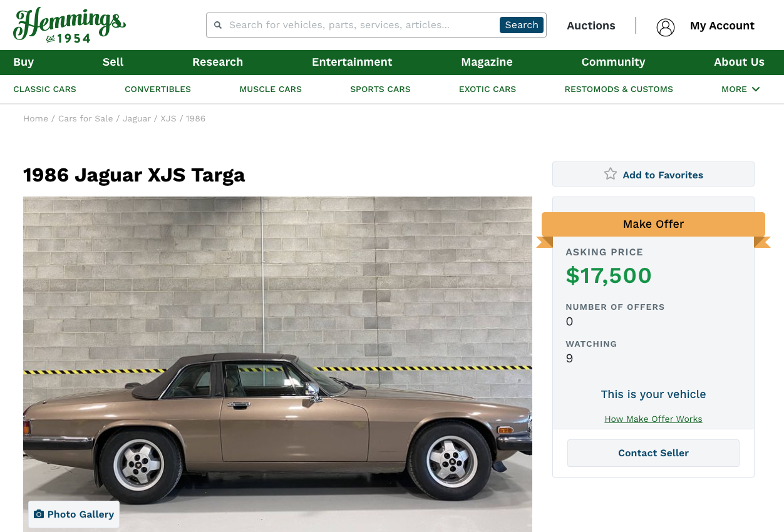
Task: Click the Make Offer banner button
Action: [x=653, y=224]
